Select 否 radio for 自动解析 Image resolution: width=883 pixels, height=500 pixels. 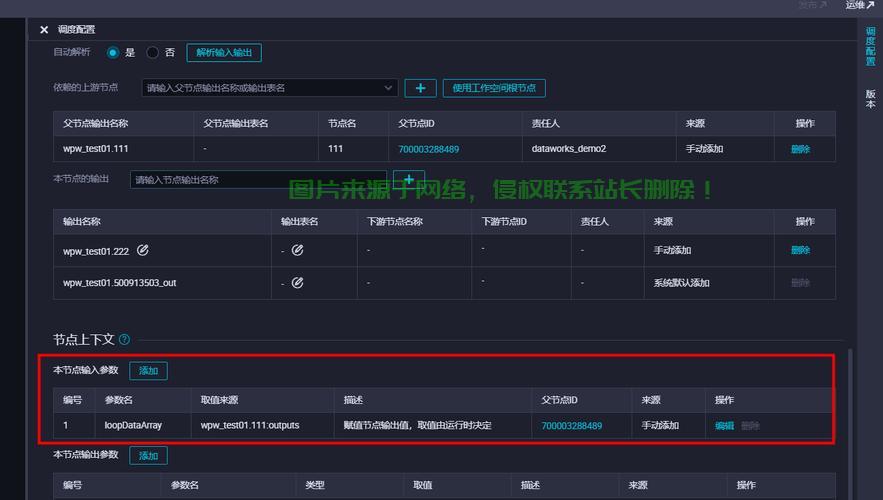(x=153, y=53)
